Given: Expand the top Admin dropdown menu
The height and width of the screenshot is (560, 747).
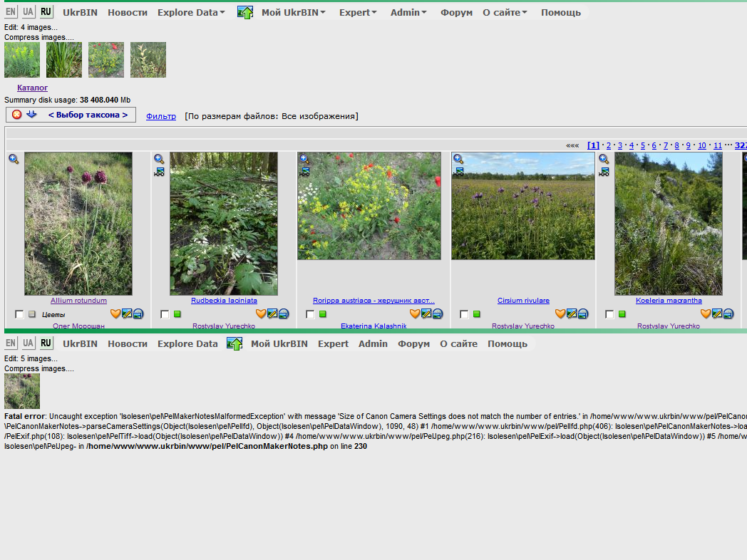Looking at the screenshot, I should pos(408,12).
